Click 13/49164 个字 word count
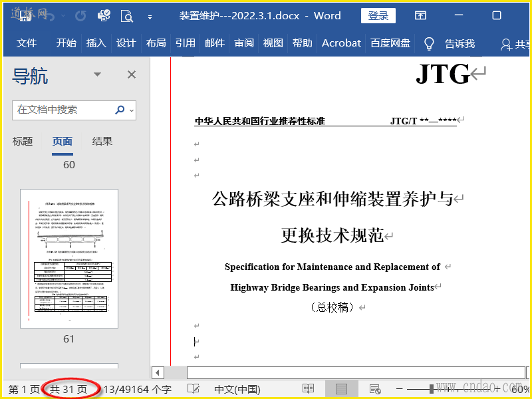 [x=138, y=390]
